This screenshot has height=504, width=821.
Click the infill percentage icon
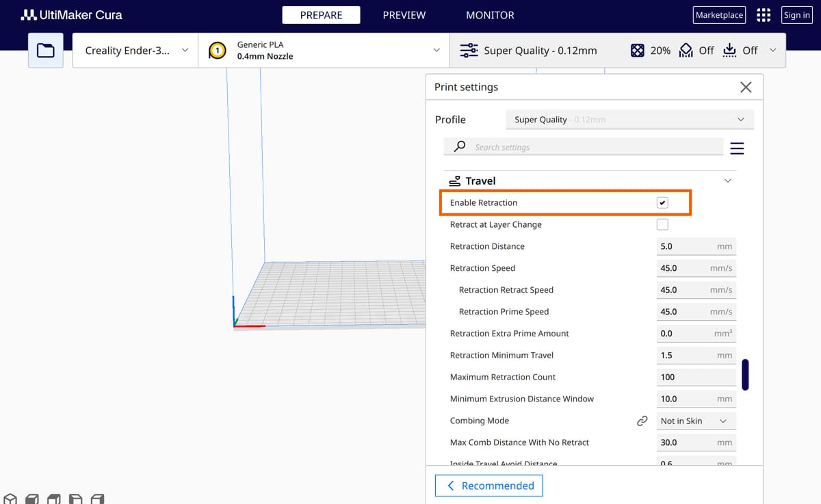[637, 51]
